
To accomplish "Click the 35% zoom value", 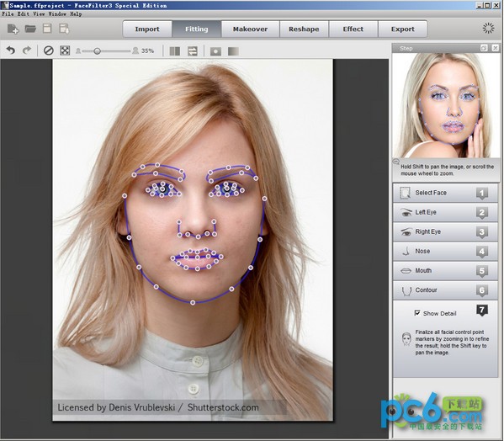I will point(147,50).
